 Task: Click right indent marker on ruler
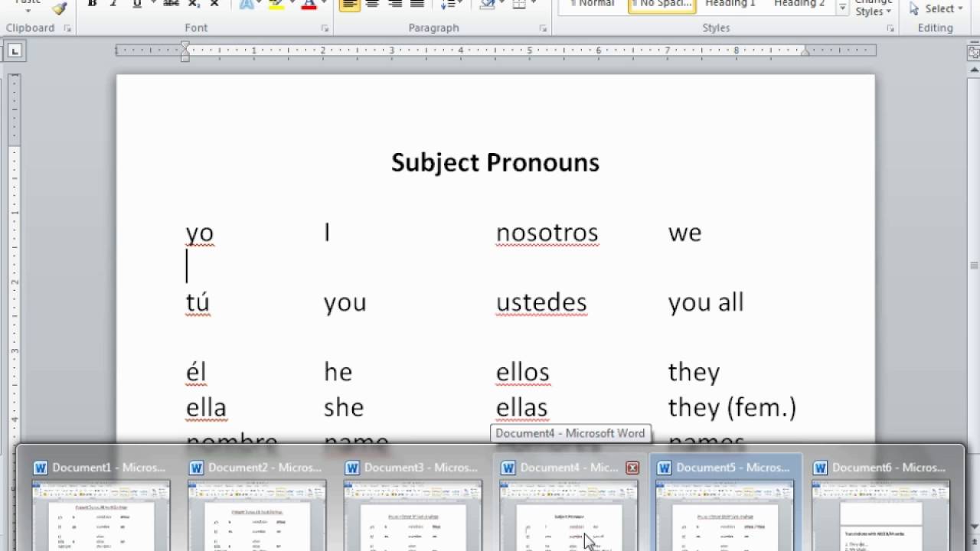click(805, 51)
